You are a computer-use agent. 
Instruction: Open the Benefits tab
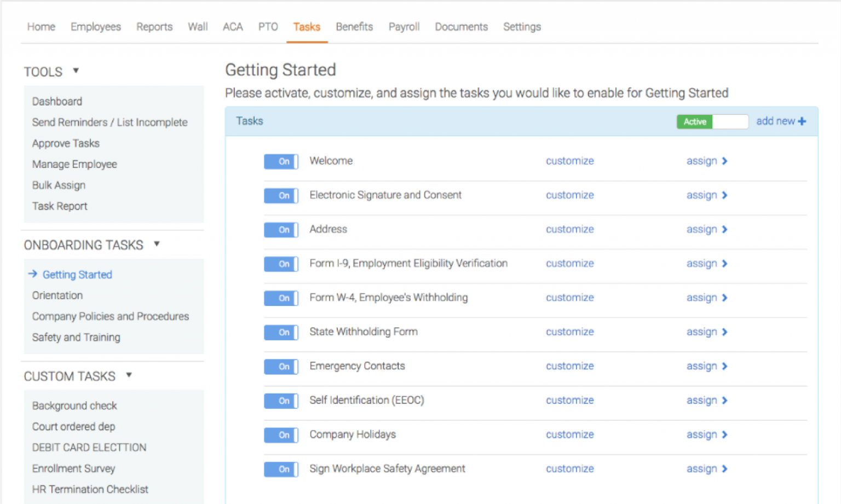354,26
